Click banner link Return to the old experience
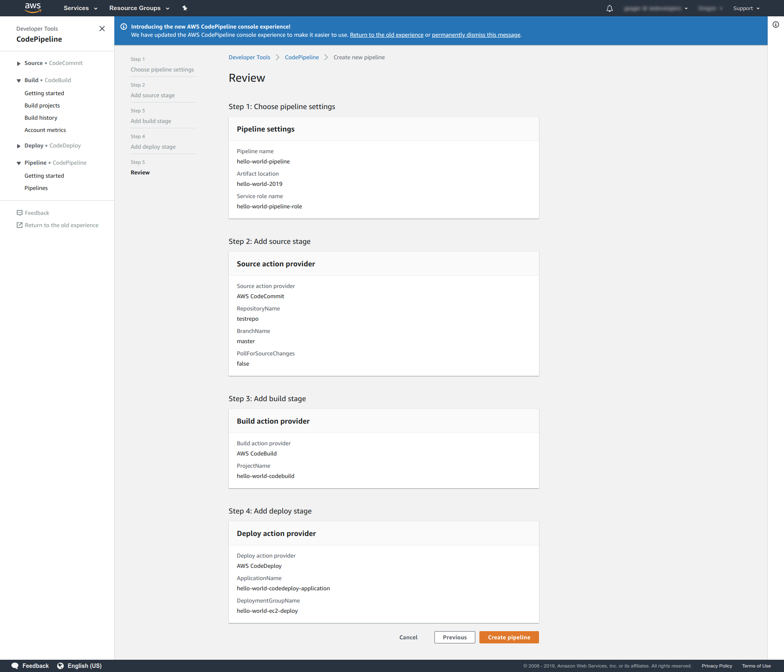Screen dimensions: 784x672 387,35
